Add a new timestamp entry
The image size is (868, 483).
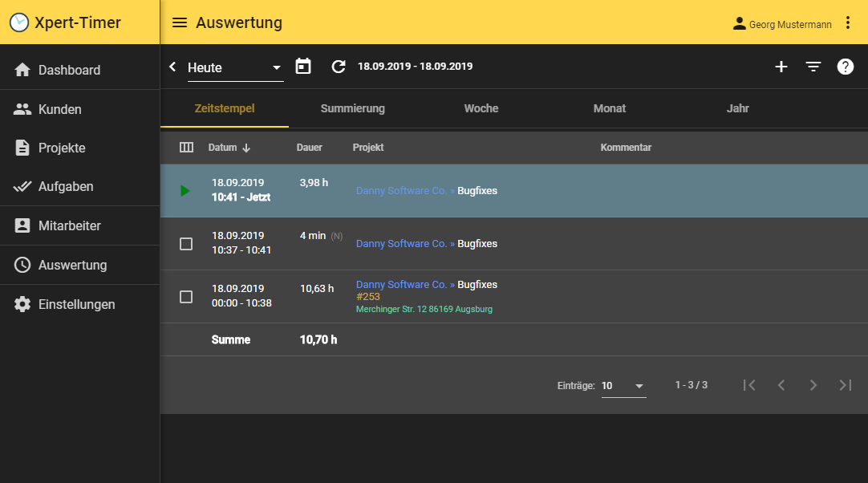point(781,67)
